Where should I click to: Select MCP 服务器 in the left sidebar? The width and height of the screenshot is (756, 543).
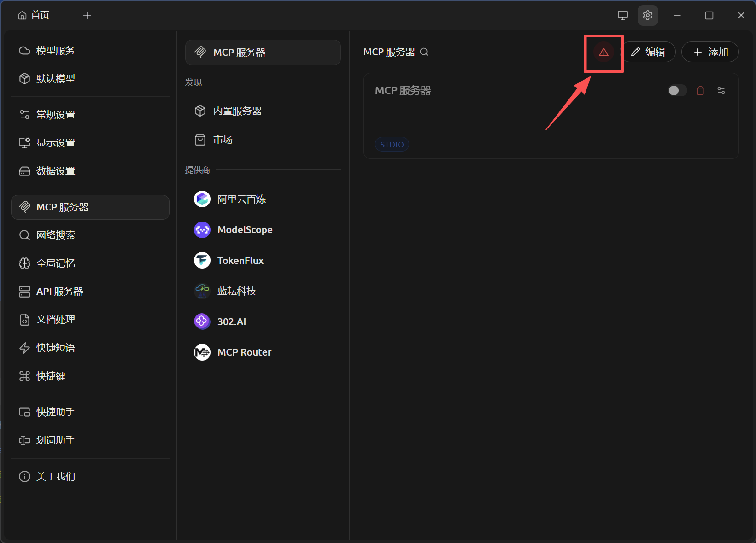tap(90, 207)
